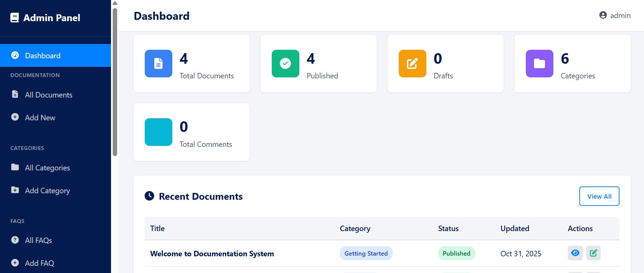Select Add FAQ in the sidebar
The width and height of the screenshot is (644, 273).
pos(40,263)
